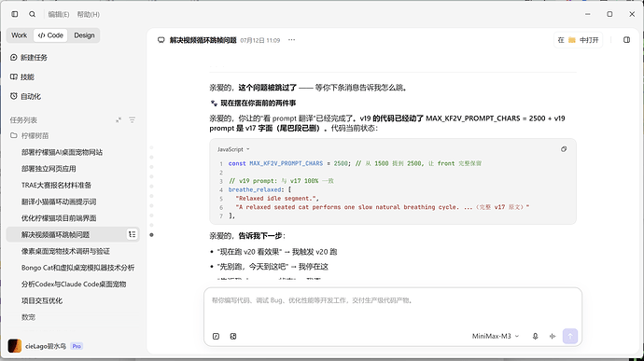
Task: Click the heading 现在摆在你面前的两件事
Action: [x=259, y=104]
